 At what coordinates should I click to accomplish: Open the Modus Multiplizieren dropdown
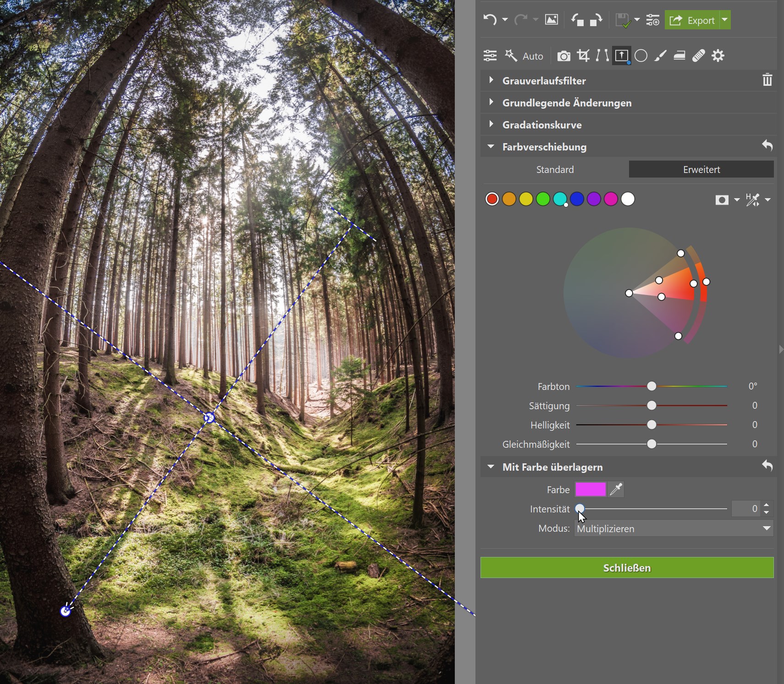point(674,528)
